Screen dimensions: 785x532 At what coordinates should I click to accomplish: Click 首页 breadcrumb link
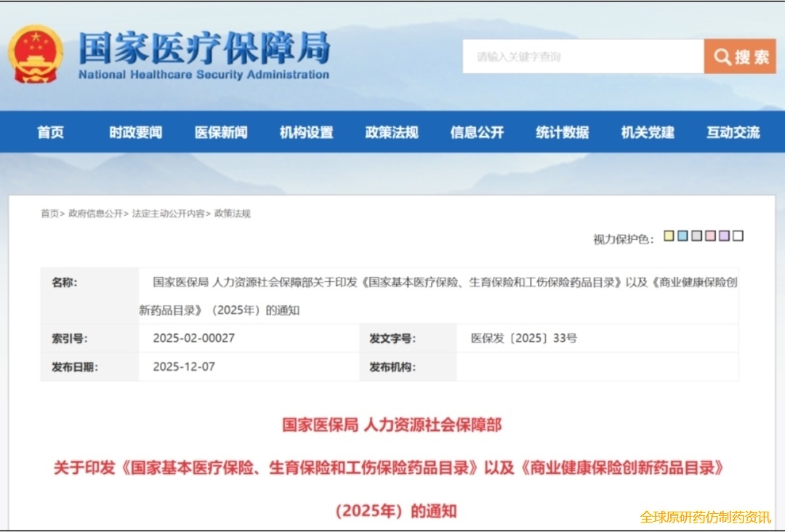(49, 214)
